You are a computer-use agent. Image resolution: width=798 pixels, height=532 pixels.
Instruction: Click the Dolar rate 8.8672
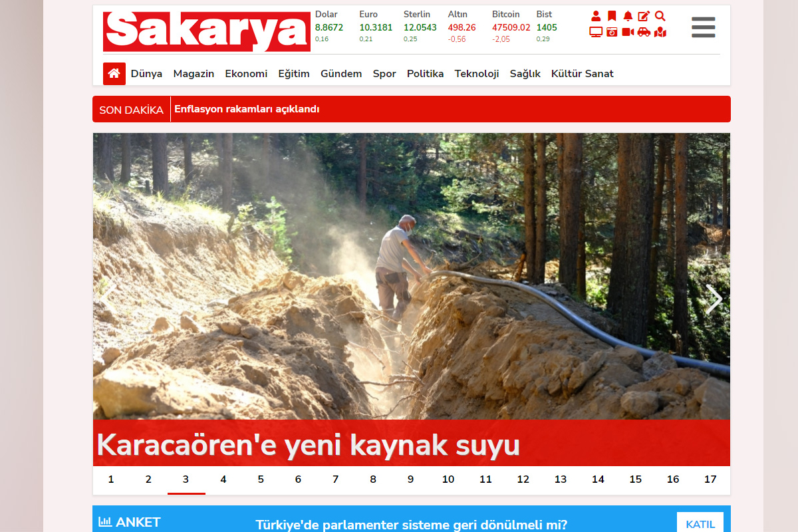[329, 27]
